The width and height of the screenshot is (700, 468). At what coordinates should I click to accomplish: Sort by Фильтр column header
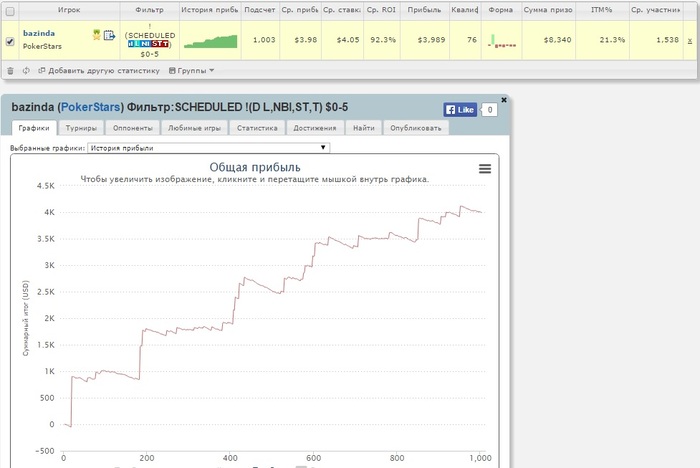(150, 10)
